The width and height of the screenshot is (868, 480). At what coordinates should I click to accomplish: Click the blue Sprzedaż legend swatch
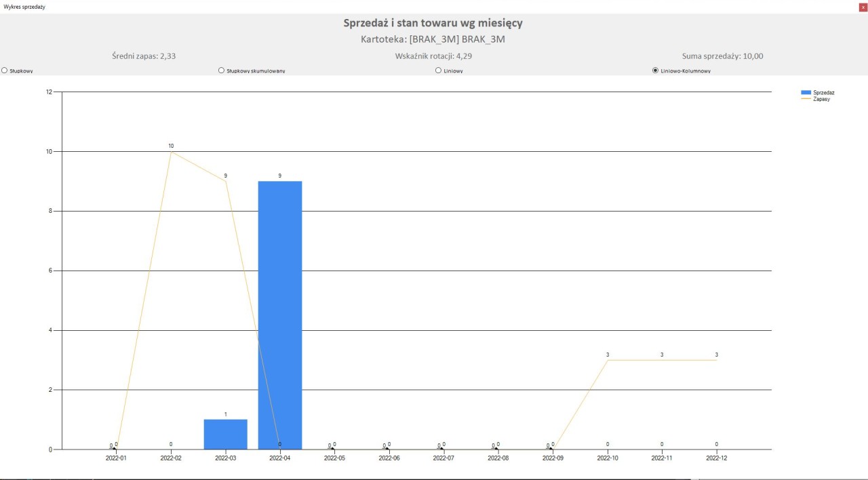point(806,92)
